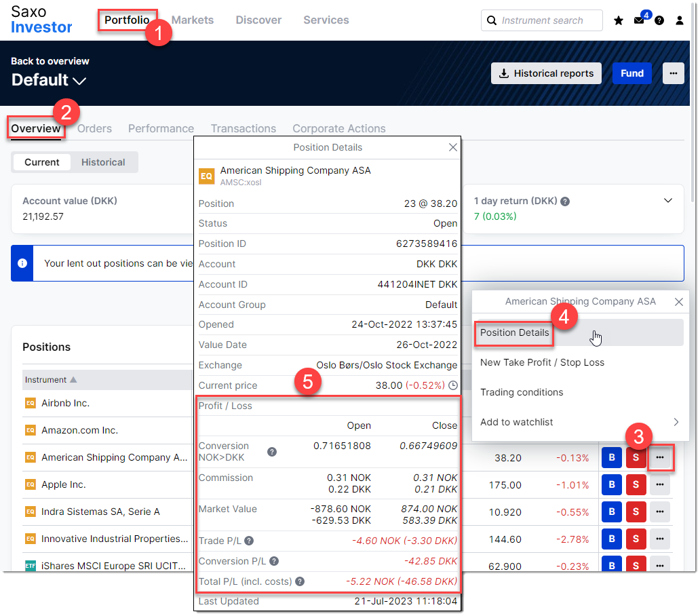This screenshot has height=616, width=700.
Task: Expand the Default account dropdown
Action: coord(49,80)
